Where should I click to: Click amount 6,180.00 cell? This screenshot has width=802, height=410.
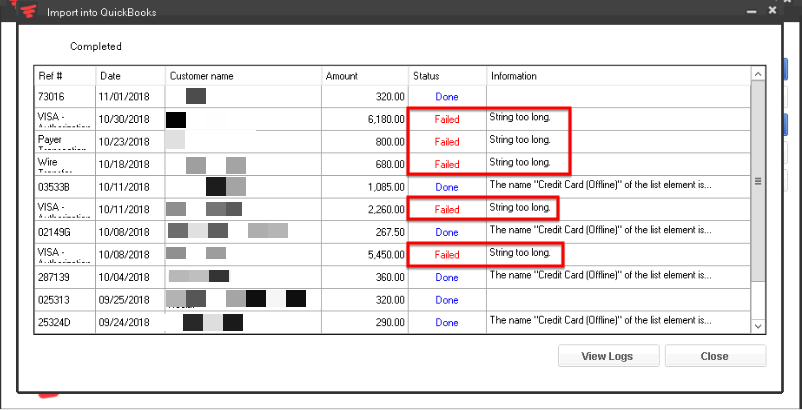click(x=365, y=119)
